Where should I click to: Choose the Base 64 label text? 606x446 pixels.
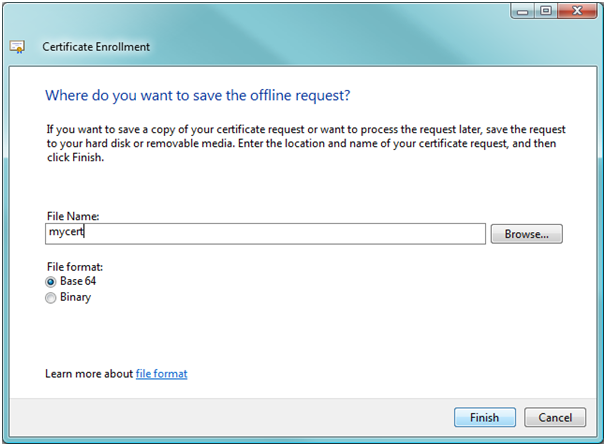tap(78, 281)
